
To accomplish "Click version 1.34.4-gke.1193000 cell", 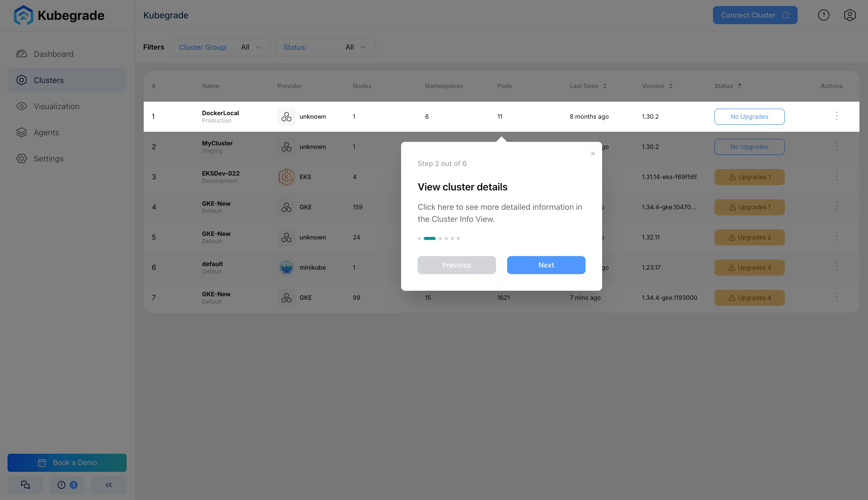I will 669,298.
